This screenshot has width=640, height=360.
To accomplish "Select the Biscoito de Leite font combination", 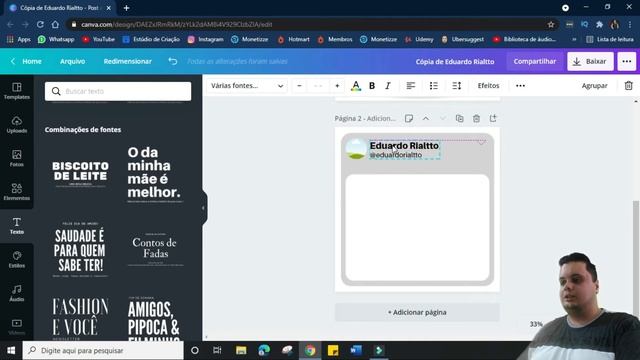I will tap(80, 173).
